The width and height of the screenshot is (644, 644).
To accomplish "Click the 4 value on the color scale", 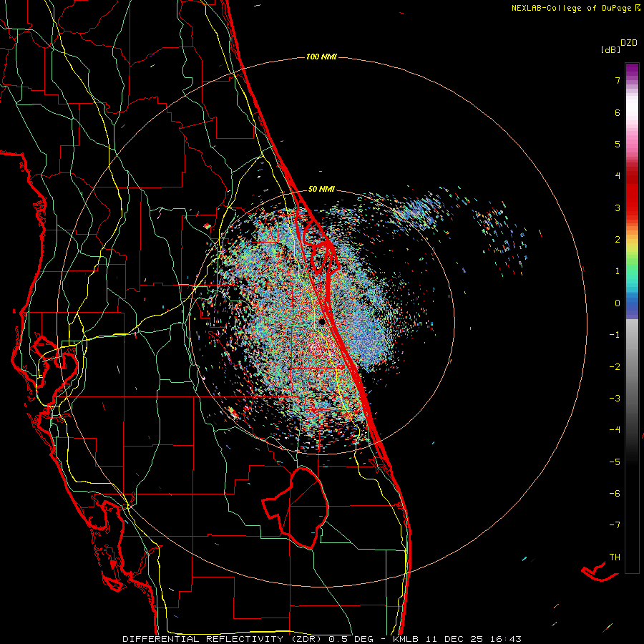I will (x=618, y=176).
